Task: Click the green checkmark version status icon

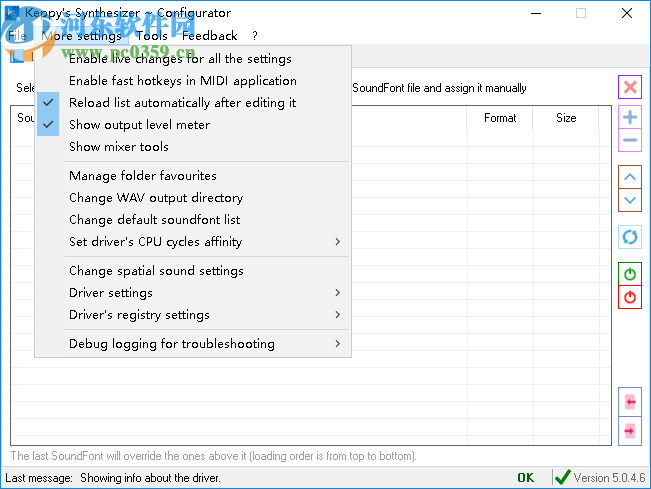Action: coord(562,477)
